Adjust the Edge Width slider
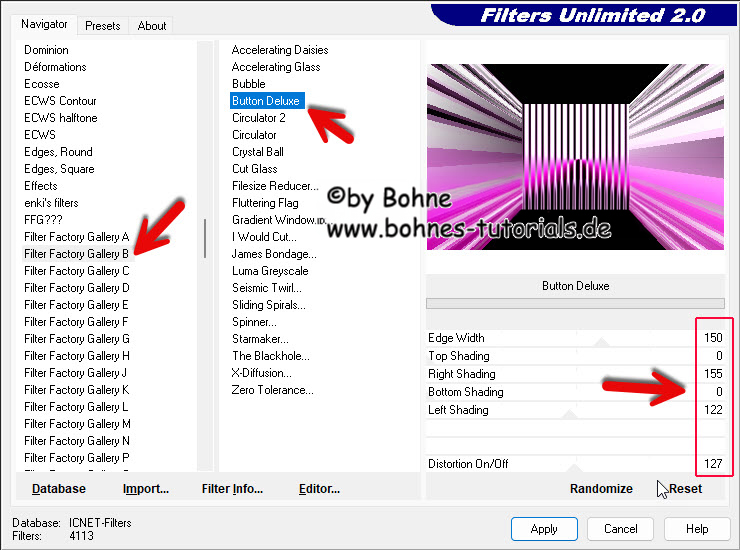 coord(601,338)
